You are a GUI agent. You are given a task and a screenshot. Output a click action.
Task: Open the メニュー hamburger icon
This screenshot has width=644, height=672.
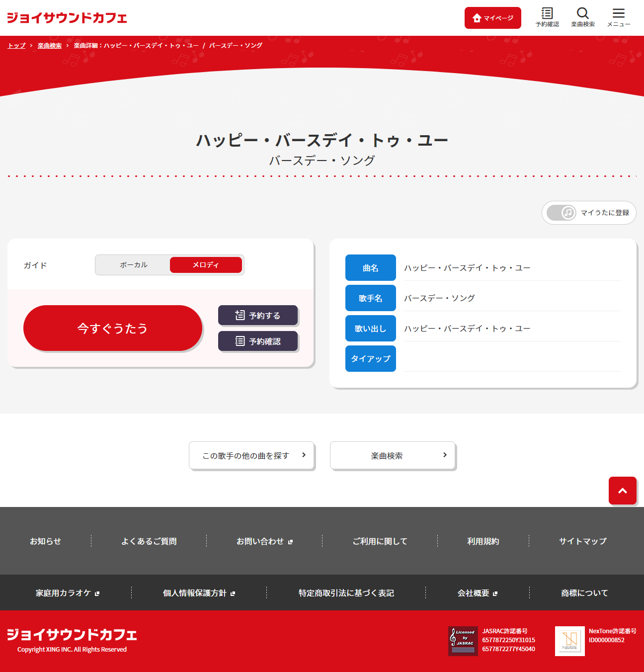(x=619, y=17)
